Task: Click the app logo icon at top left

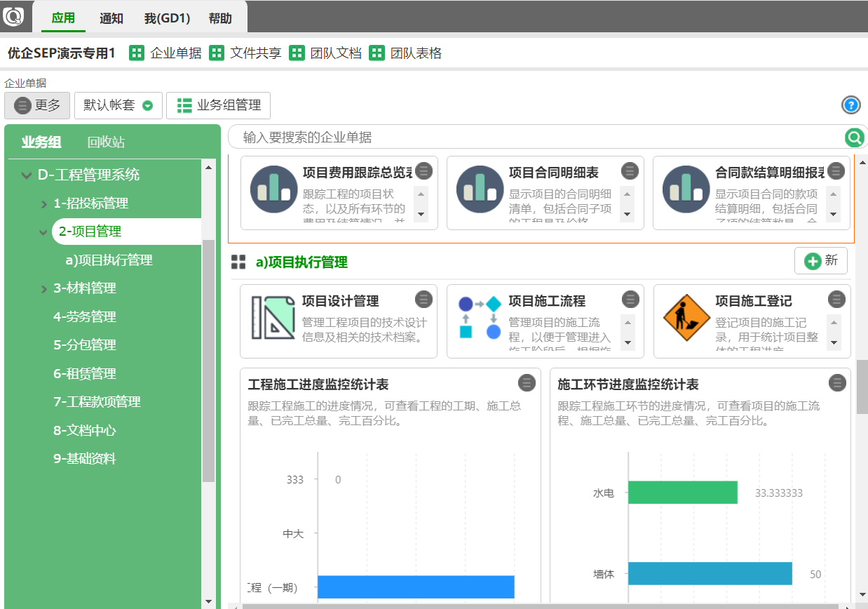Action: pyautogui.click(x=13, y=17)
